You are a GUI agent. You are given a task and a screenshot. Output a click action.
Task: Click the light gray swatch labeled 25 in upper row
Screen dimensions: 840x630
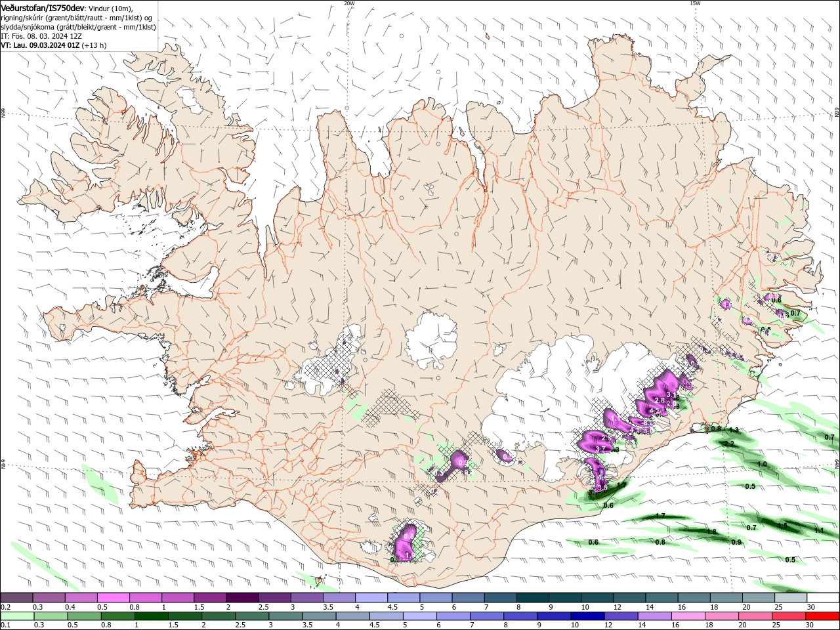(x=791, y=598)
